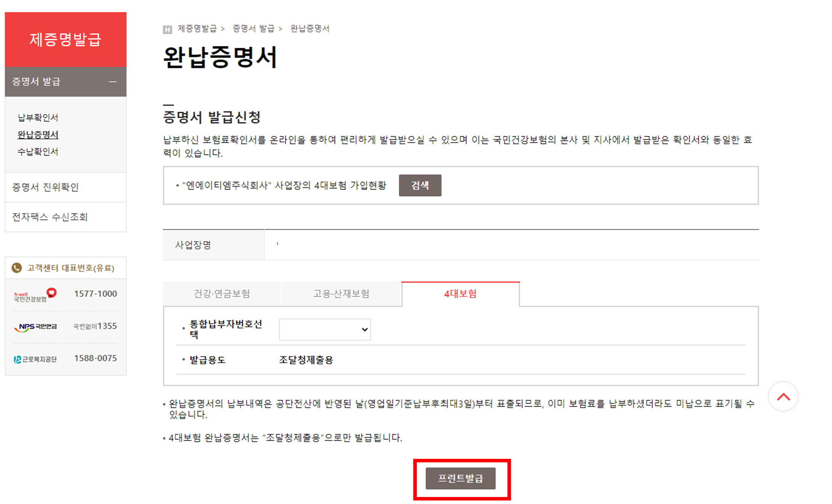The image size is (832, 504).
Task: Switch to the 건강·연금보험 tab
Action: point(222,294)
